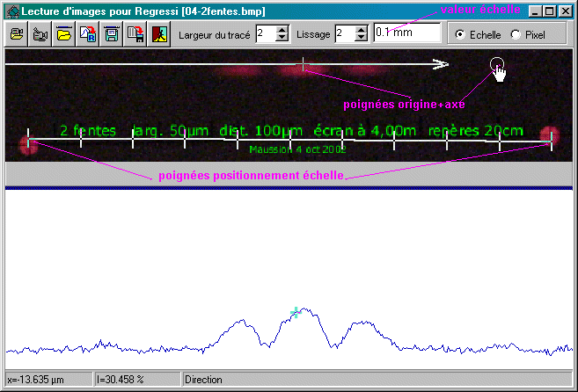This screenshot has width=578, height=392.
Task: Select the Echelle radio button
Action: pyautogui.click(x=459, y=35)
